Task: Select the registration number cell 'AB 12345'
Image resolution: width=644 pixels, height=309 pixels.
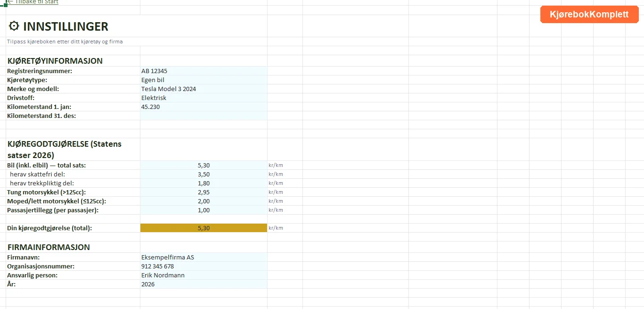Action: (x=204, y=71)
